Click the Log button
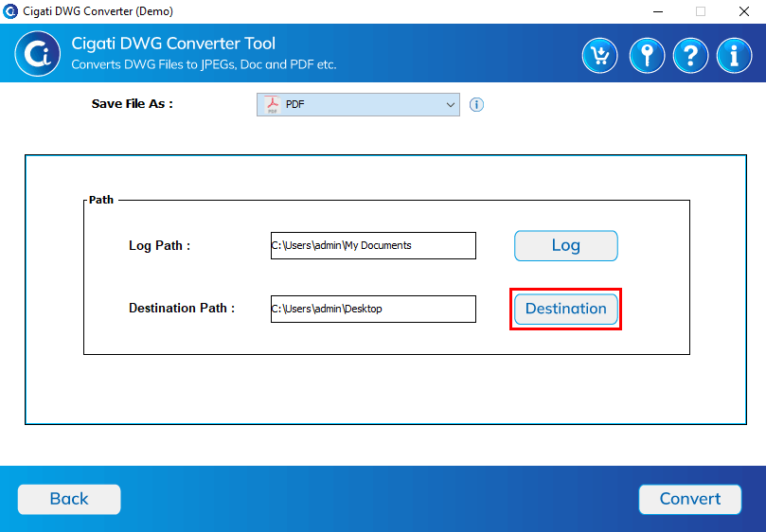Viewport: 766px width, 532px height. 565,246
